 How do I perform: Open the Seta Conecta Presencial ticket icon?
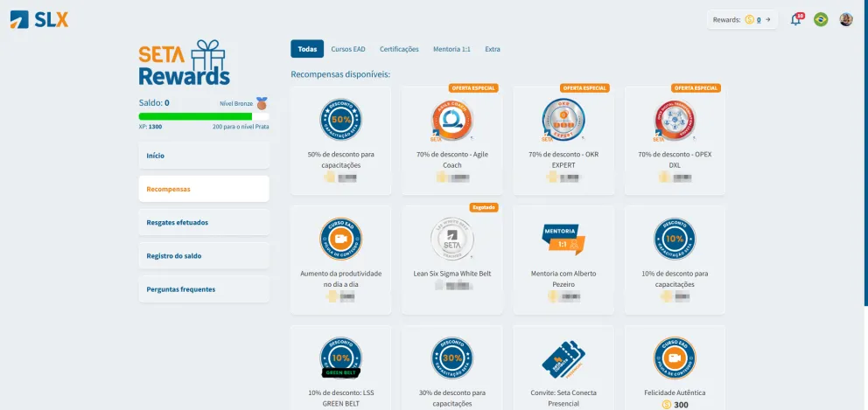pos(563,359)
